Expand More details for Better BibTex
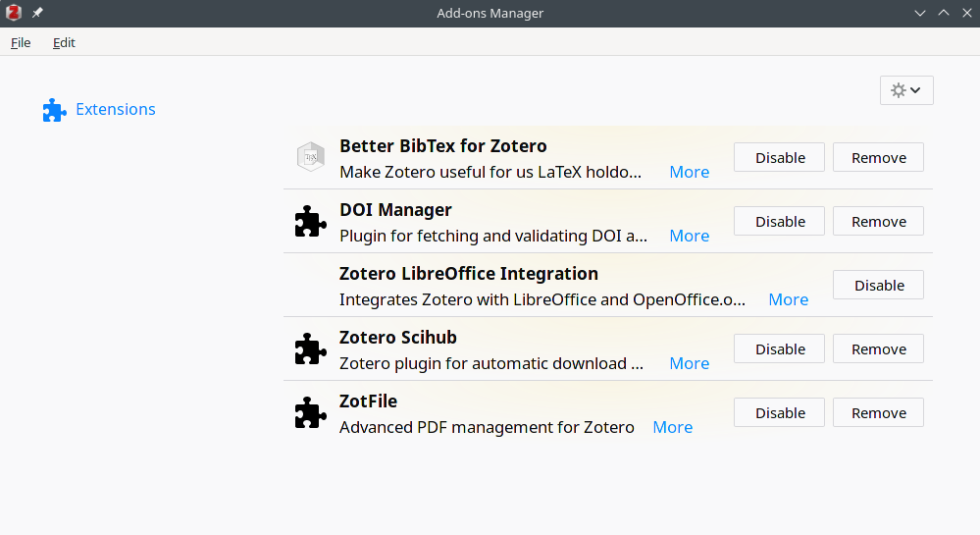The width and height of the screenshot is (980, 535). point(689,172)
